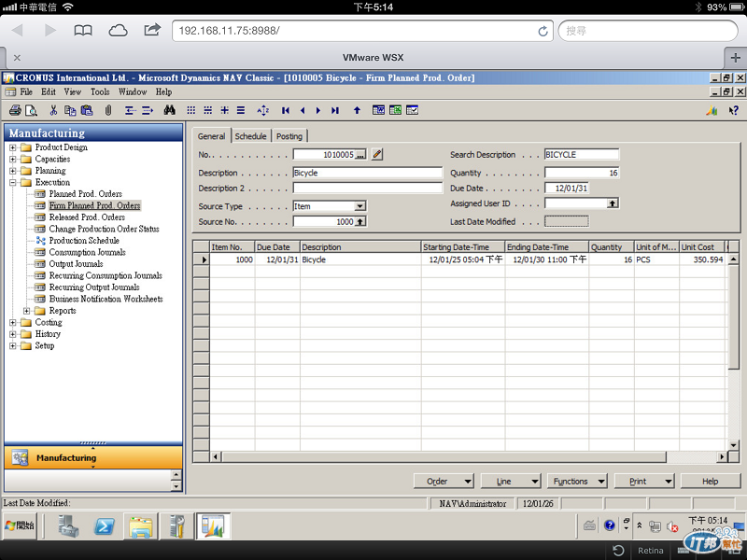Open Change Production Order Status
The image size is (747, 560).
click(104, 229)
